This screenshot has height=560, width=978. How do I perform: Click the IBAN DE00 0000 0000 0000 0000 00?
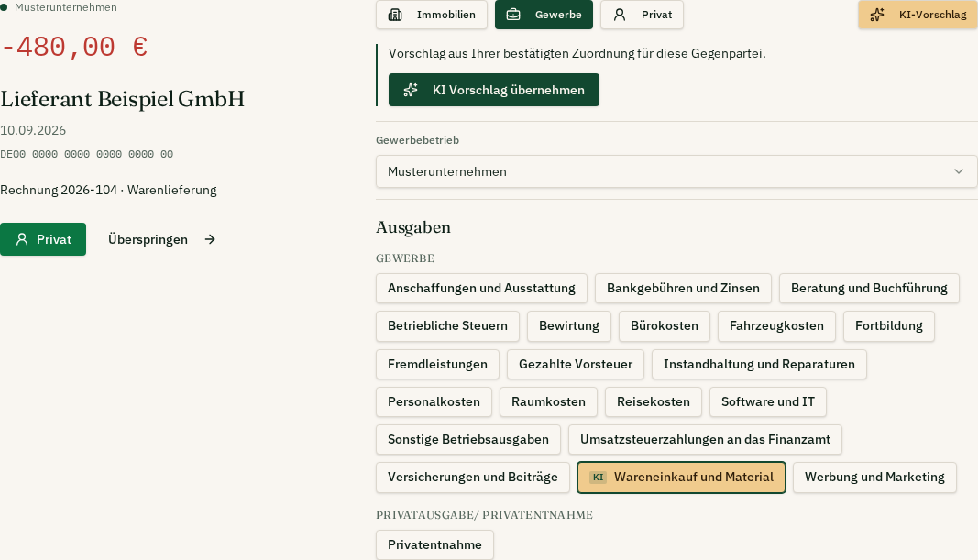[87, 154]
